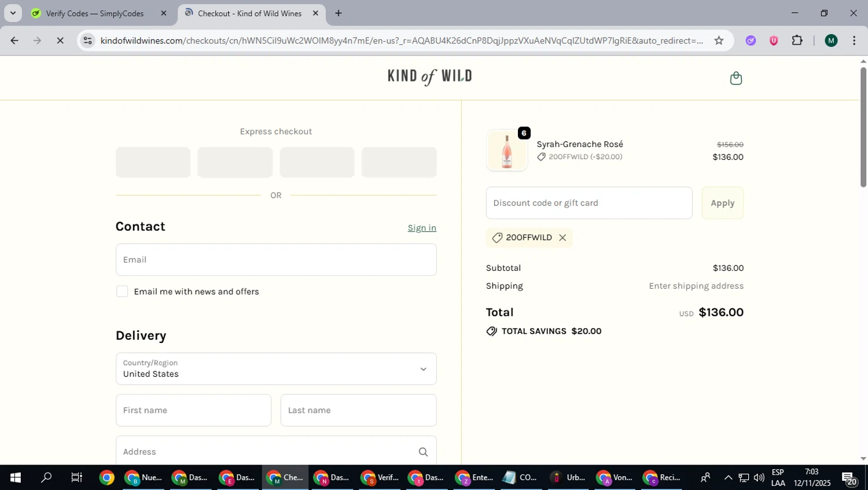Open the notification center icon
Viewport: 868px width, 490px height.
pos(849,478)
